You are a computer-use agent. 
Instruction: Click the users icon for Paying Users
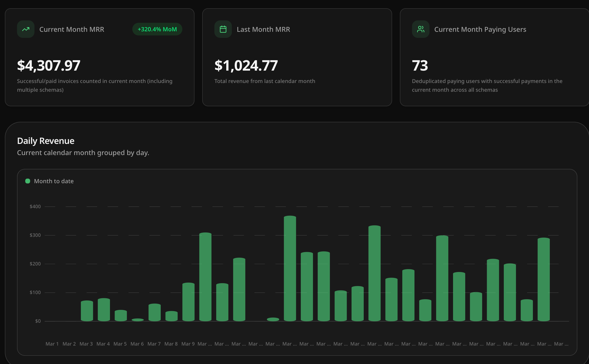coord(421,29)
